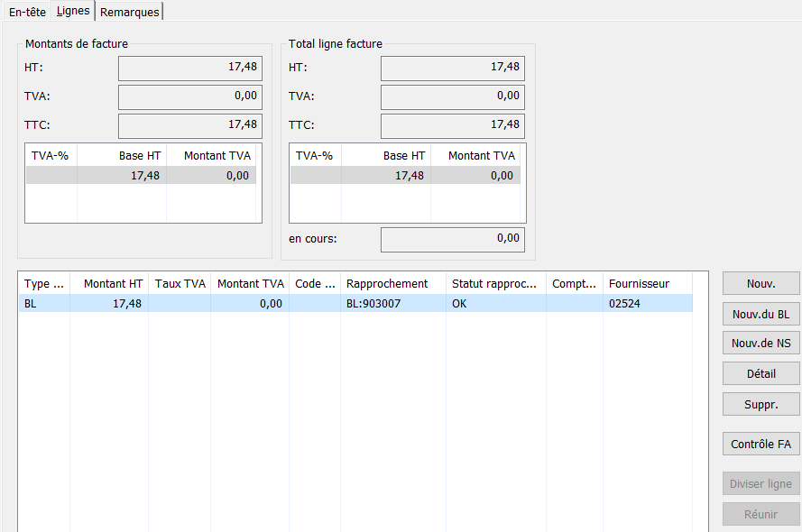
Task: Click 0,00 Montant TVA cell in Montants de facture
Action: coord(211,175)
